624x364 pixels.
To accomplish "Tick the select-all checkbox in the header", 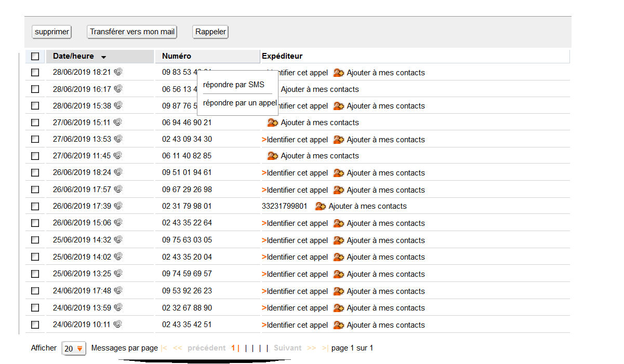I will pyautogui.click(x=35, y=56).
